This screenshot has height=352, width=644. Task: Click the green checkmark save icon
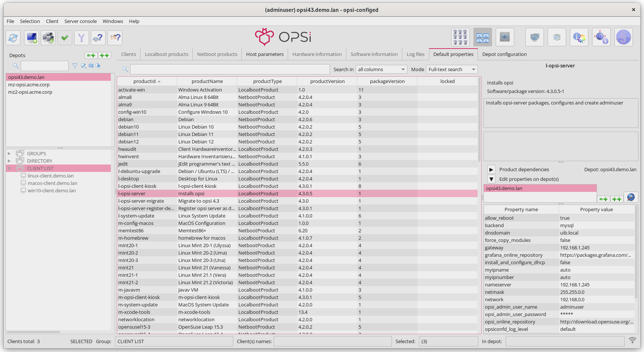(x=65, y=37)
